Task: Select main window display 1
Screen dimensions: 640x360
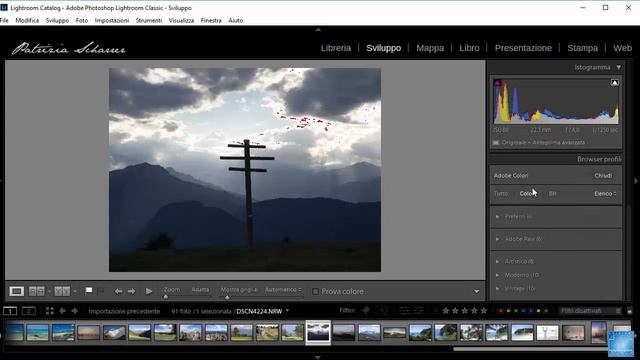Action: [x=10, y=311]
